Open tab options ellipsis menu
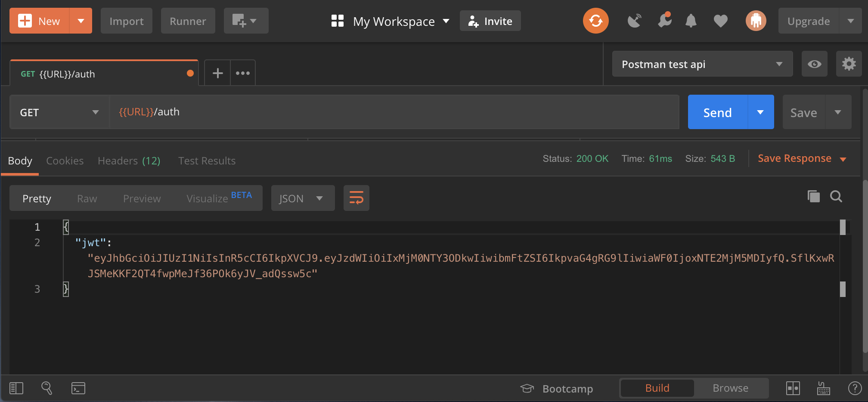Image resolution: width=868 pixels, height=402 pixels. click(x=243, y=73)
